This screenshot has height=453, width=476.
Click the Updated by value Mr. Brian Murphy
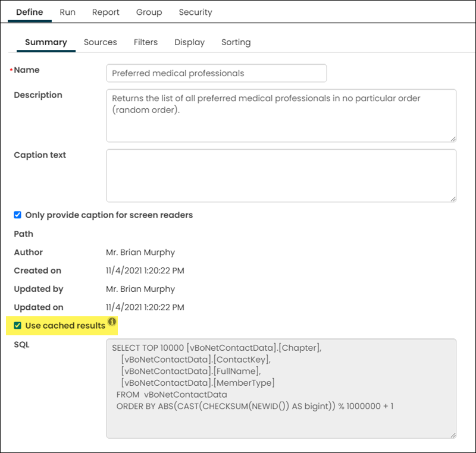coord(140,289)
